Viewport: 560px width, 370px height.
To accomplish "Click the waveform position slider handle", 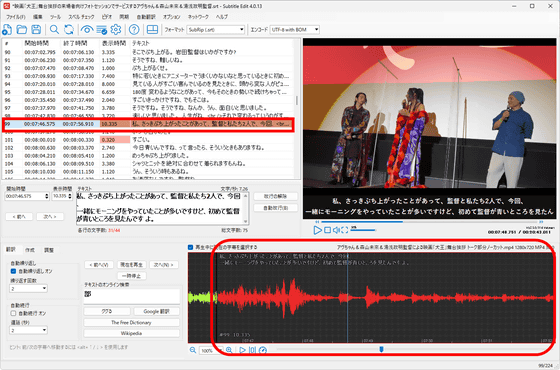I will tap(381, 349).
